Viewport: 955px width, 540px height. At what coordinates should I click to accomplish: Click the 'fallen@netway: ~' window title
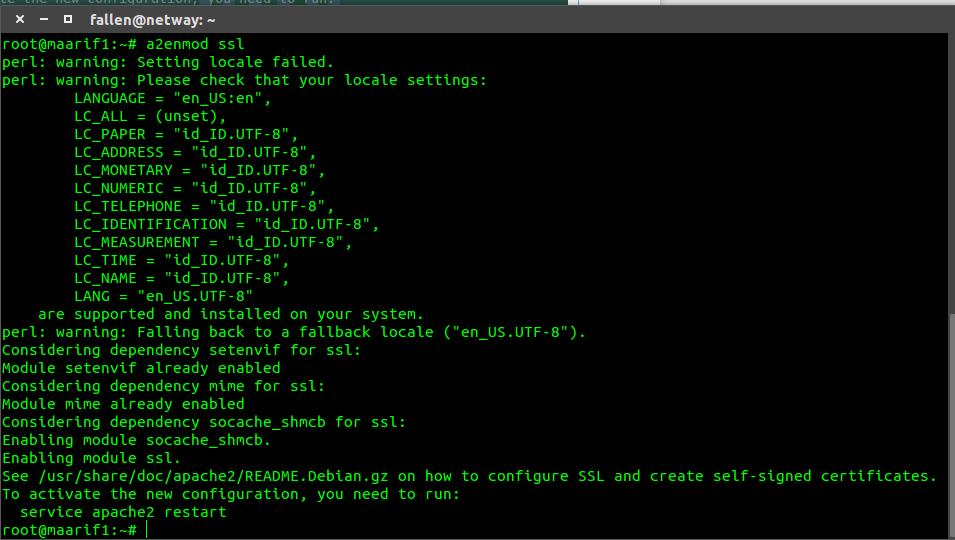coord(152,19)
